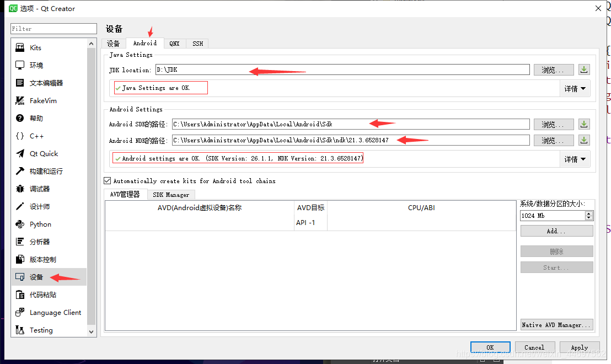Switch to the Android tab

click(x=145, y=43)
